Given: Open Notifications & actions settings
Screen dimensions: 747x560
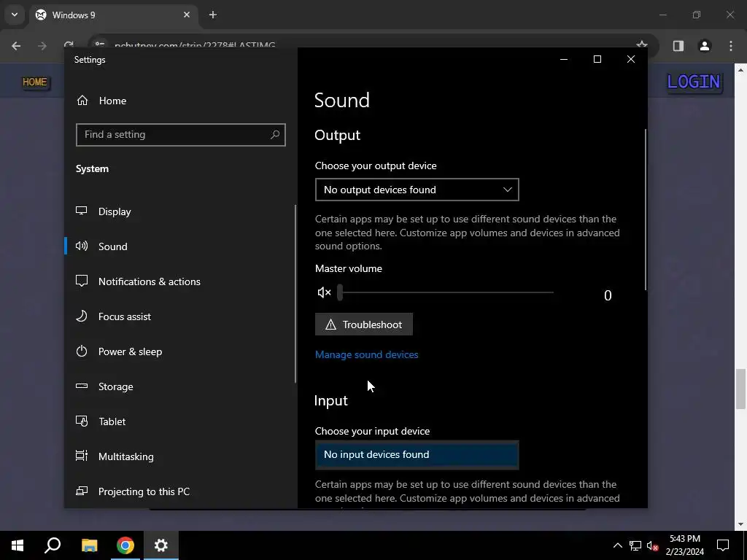Looking at the screenshot, I should point(149,281).
